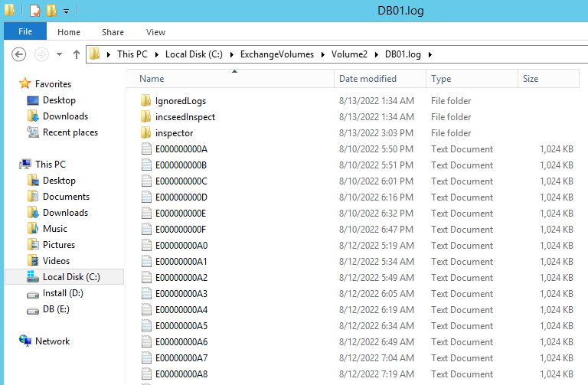The image size is (588, 385).
Task: Sort by the Size column header
Action: tap(549, 79)
